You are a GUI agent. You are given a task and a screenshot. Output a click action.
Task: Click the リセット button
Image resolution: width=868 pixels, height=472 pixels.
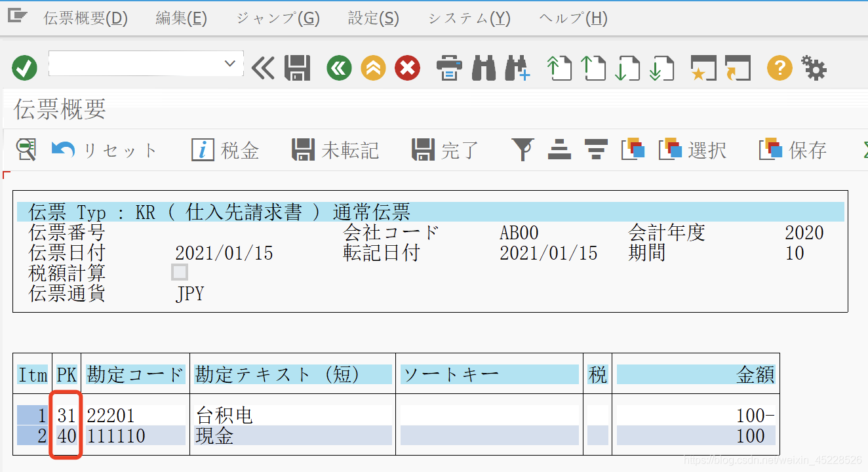point(105,150)
